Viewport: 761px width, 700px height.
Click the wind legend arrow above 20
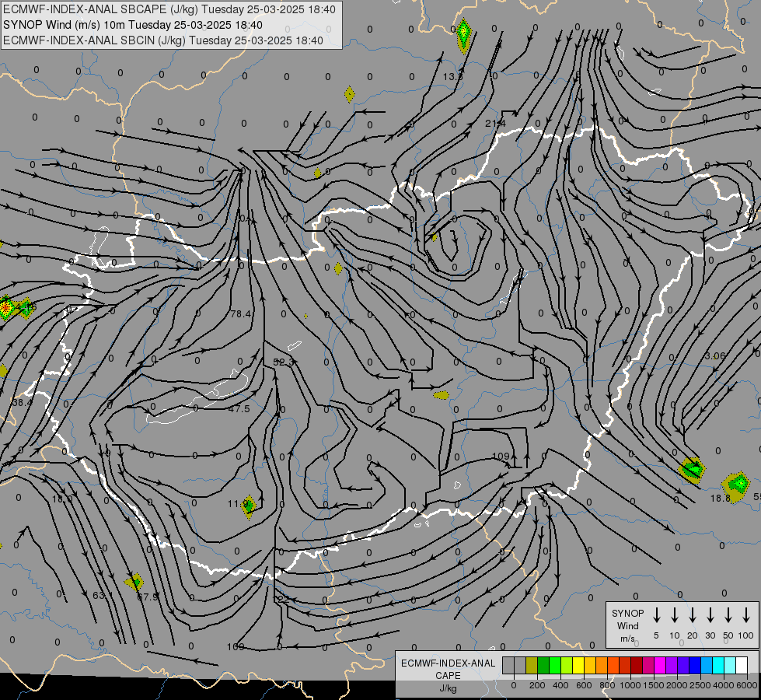693,615
